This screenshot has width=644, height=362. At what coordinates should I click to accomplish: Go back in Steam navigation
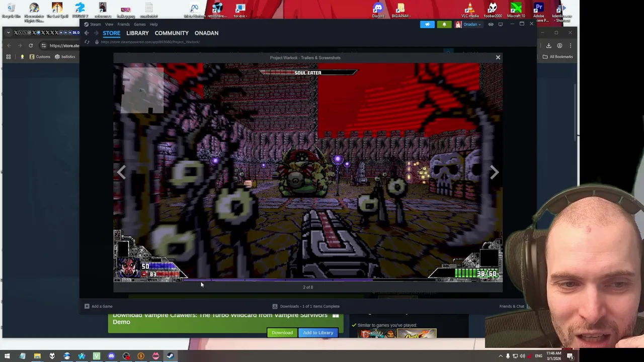87,33
